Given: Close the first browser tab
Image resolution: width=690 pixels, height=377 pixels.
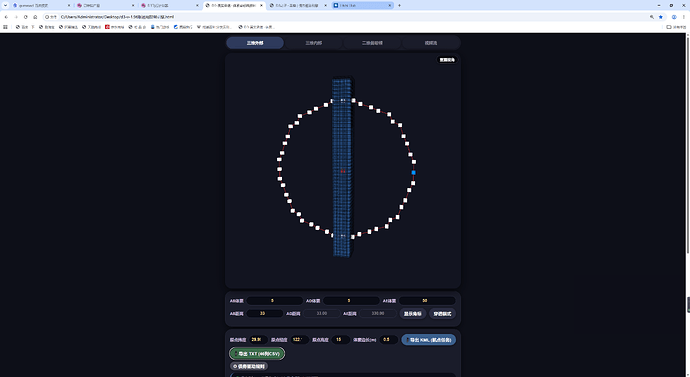Looking at the screenshot, I should click(x=69, y=5).
